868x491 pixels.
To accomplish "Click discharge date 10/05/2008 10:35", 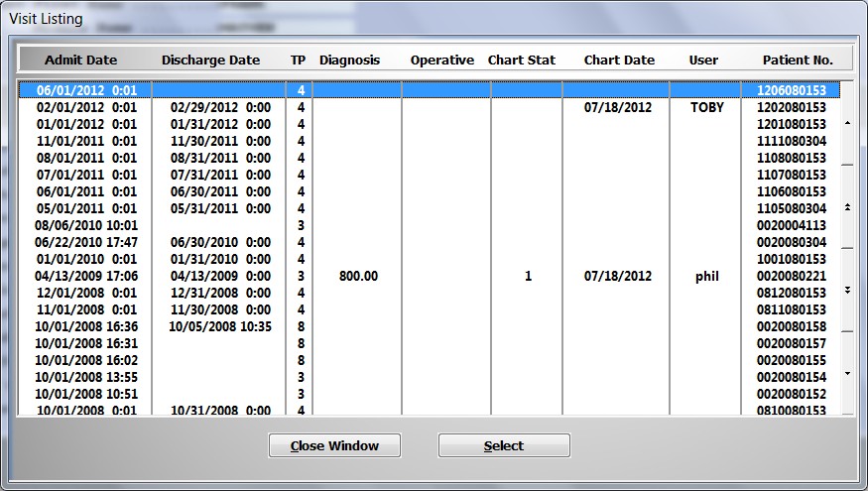I will [220, 326].
